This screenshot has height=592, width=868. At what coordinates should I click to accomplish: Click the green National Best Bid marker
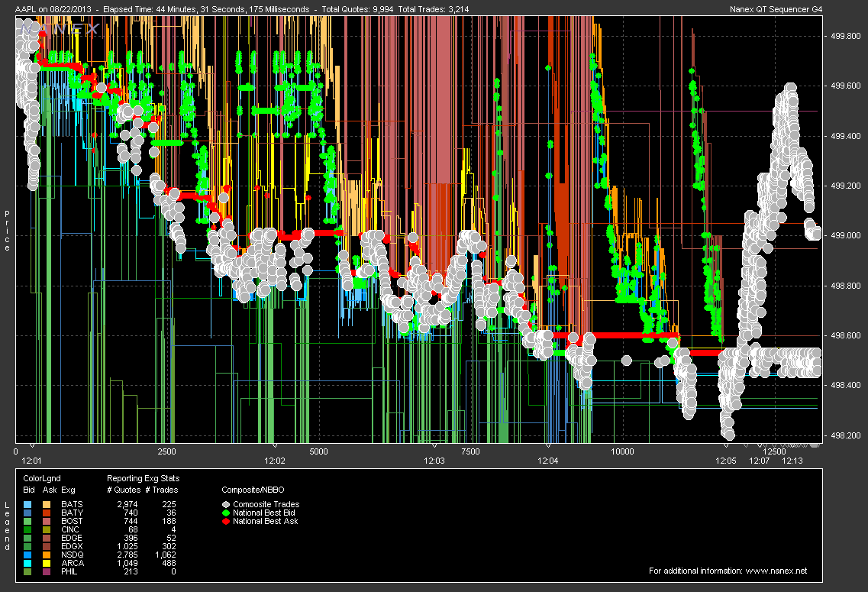(226, 513)
